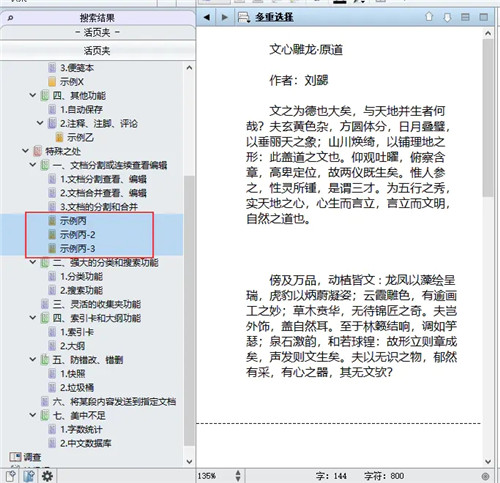Viewport: 500px width, 483px height.
Task: Open 1.快照 in the binder
Action: click(x=73, y=373)
